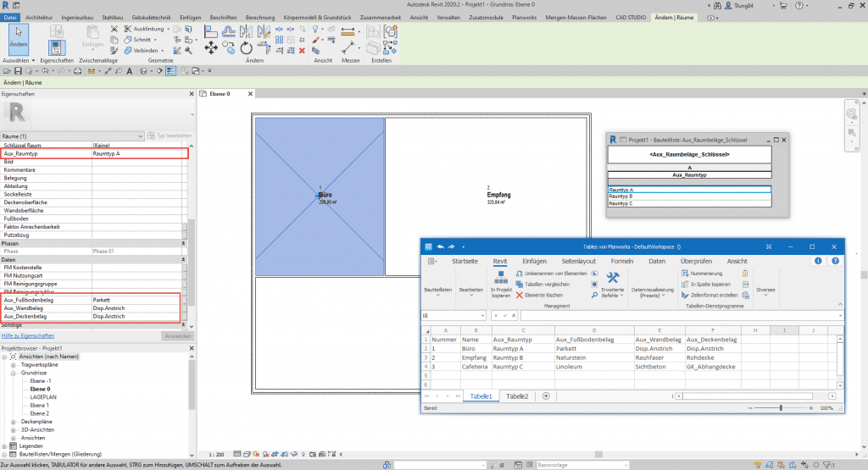Expand the 3D-Ansichten tree node
Viewport: 868px width, 470px height.
pyautogui.click(x=14, y=429)
